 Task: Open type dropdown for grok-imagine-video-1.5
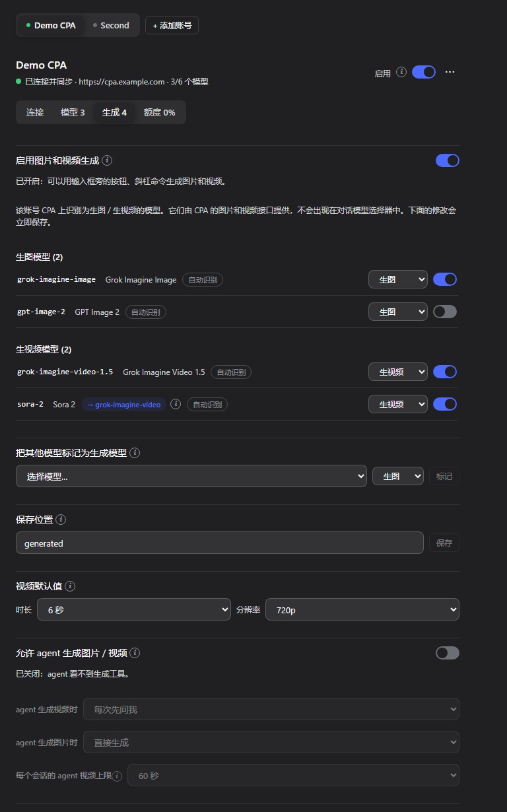(398, 372)
